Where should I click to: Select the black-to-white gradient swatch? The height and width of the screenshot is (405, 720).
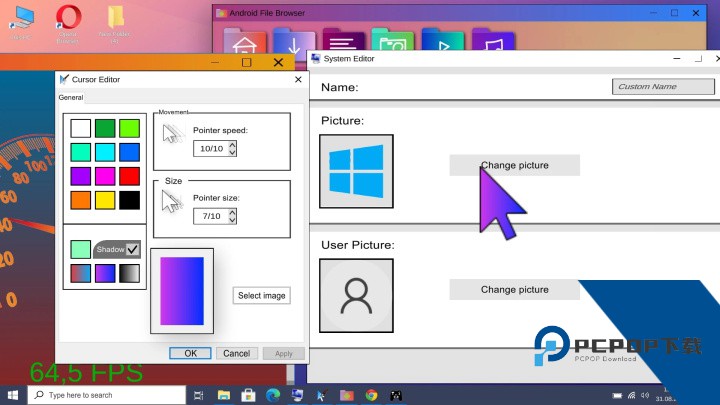point(129,273)
